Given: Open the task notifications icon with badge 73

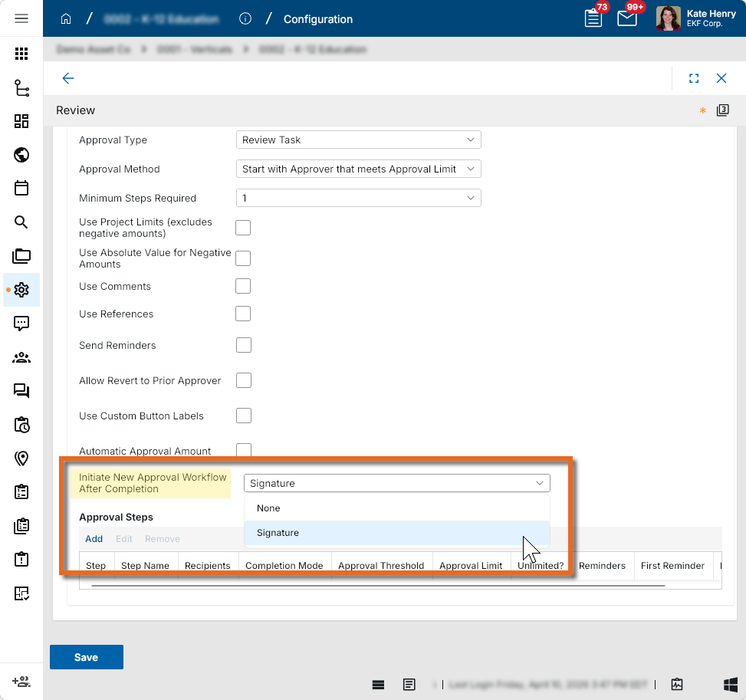Looking at the screenshot, I should click(593, 18).
